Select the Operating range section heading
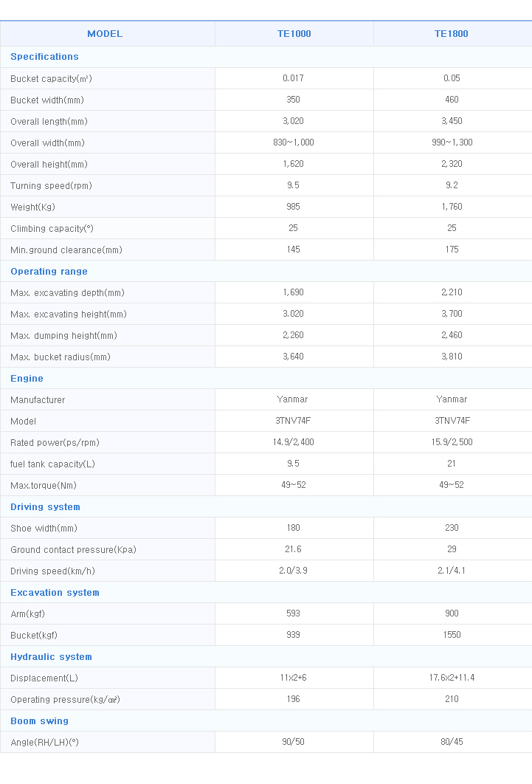This screenshot has width=532, height=784. [49, 272]
